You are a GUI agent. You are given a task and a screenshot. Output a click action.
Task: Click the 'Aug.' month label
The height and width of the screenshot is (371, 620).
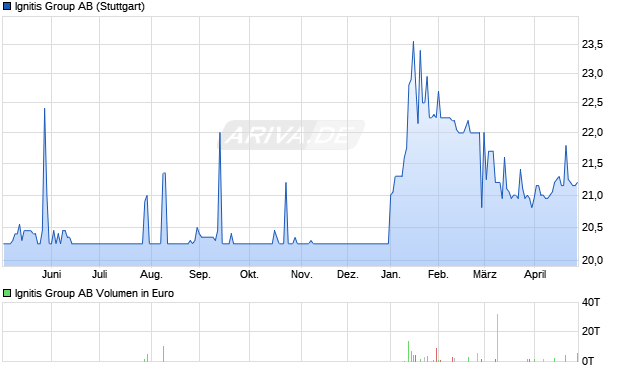(x=151, y=275)
